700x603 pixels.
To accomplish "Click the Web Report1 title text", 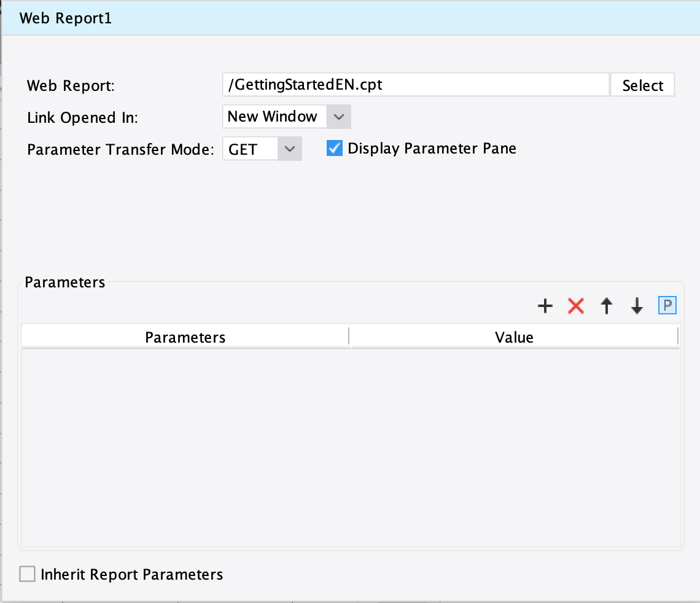I will coord(66,18).
